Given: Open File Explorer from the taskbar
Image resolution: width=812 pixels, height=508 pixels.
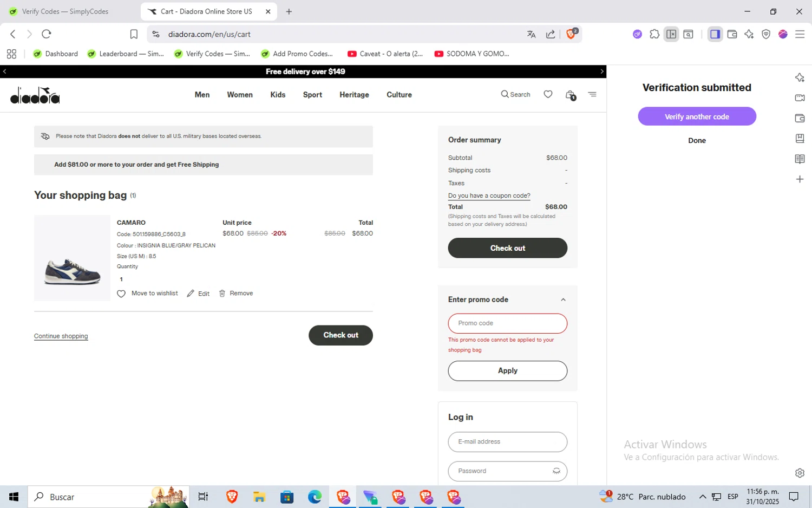Looking at the screenshot, I should click(x=259, y=497).
